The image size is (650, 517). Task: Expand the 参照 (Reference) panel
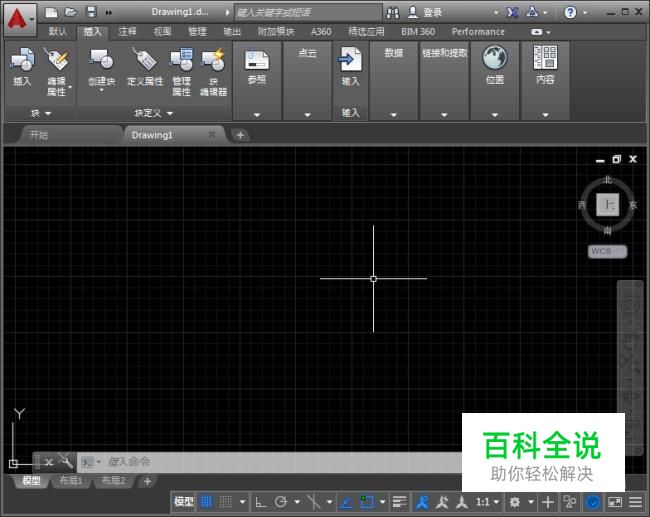click(257, 114)
